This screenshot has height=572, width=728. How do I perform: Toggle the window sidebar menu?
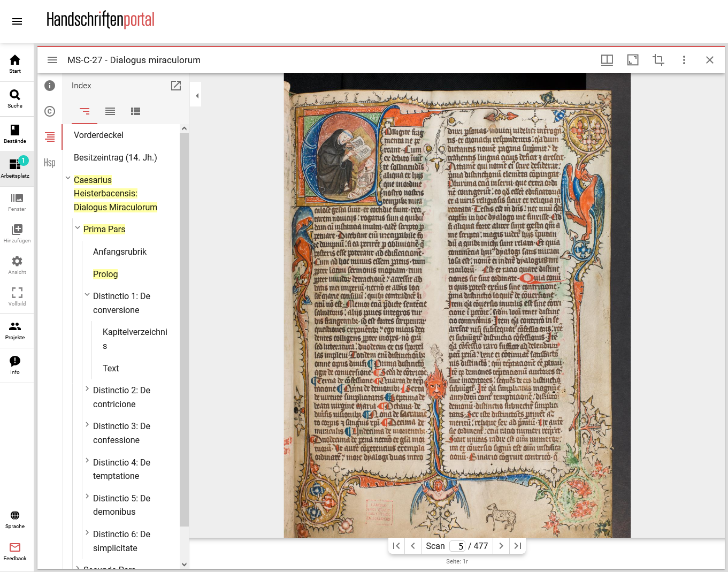(x=52, y=60)
